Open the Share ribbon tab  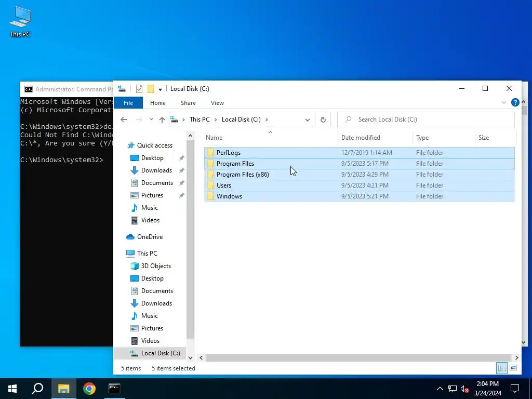pos(188,103)
